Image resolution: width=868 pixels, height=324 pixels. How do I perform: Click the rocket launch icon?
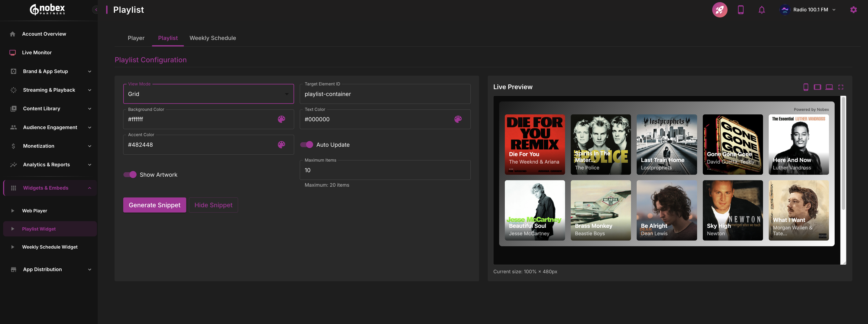(x=719, y=10)
